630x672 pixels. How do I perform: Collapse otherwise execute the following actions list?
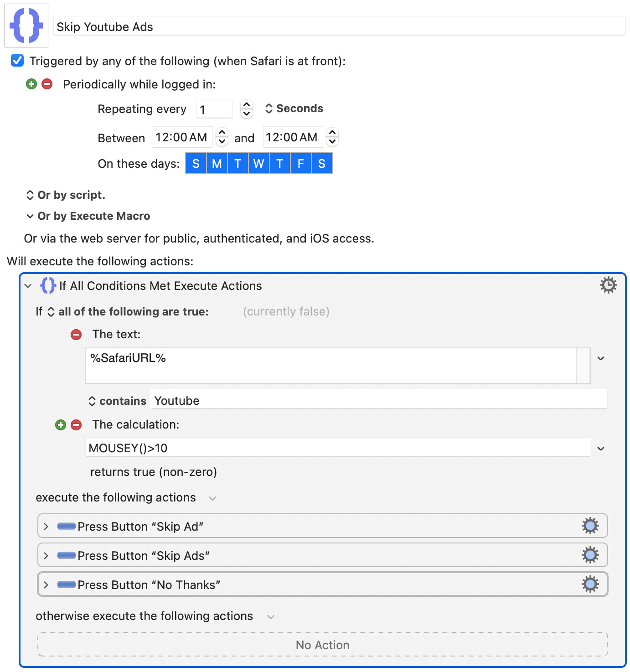[x=271, y=617]
